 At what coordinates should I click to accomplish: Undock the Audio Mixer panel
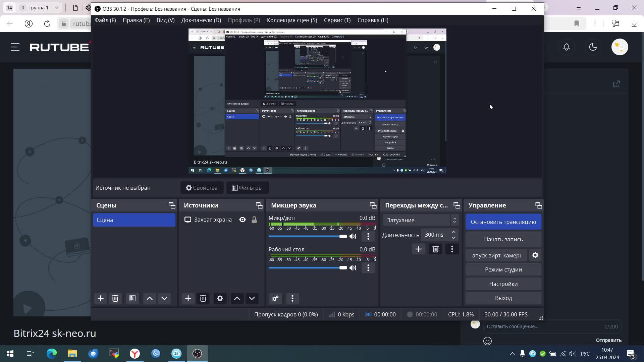click(x=373, y=205)
